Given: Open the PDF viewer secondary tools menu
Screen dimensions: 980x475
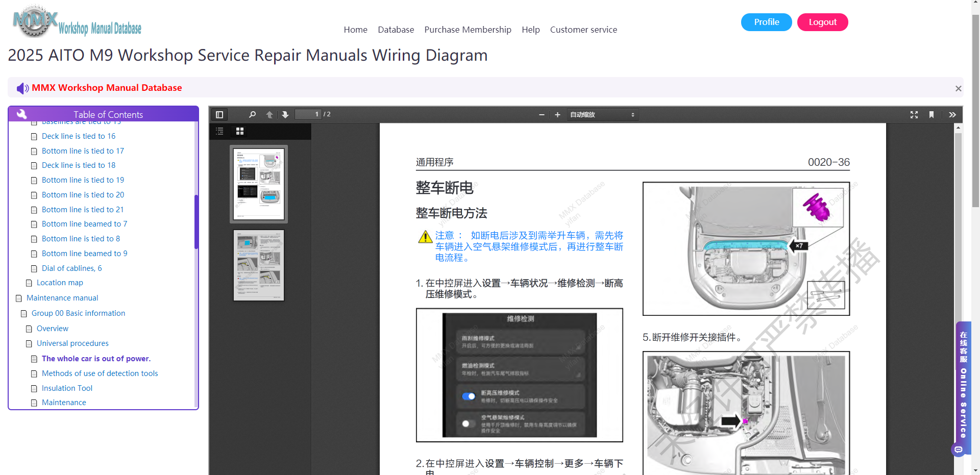Looking at the screenshot, I should (952, 115).
